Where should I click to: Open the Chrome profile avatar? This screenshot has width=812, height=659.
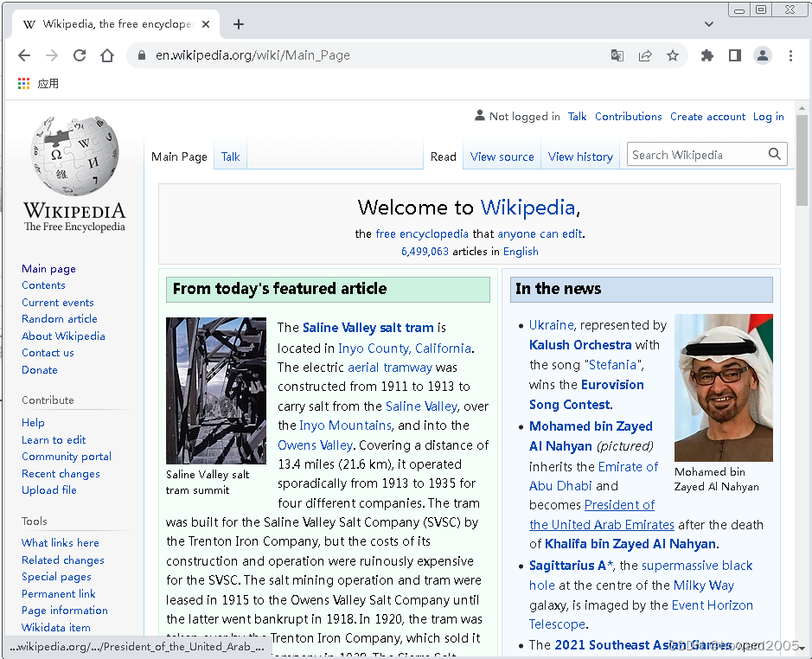tap(763, 55)
